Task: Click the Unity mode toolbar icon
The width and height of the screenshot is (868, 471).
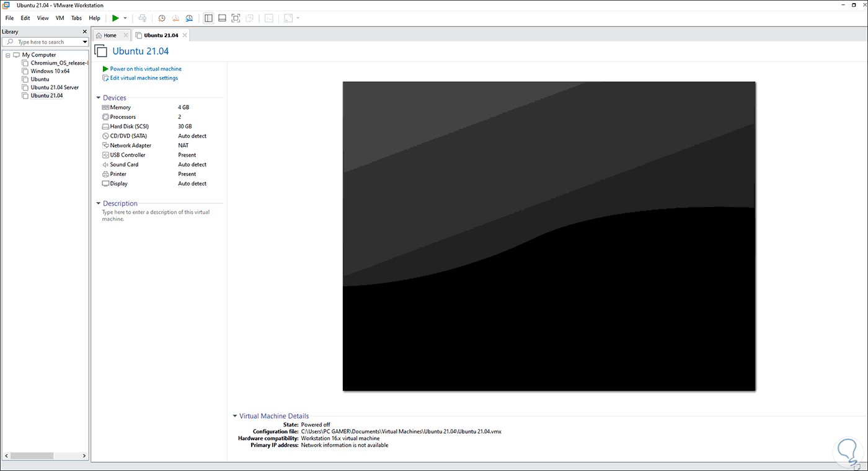Action: [x=249, y=18]
